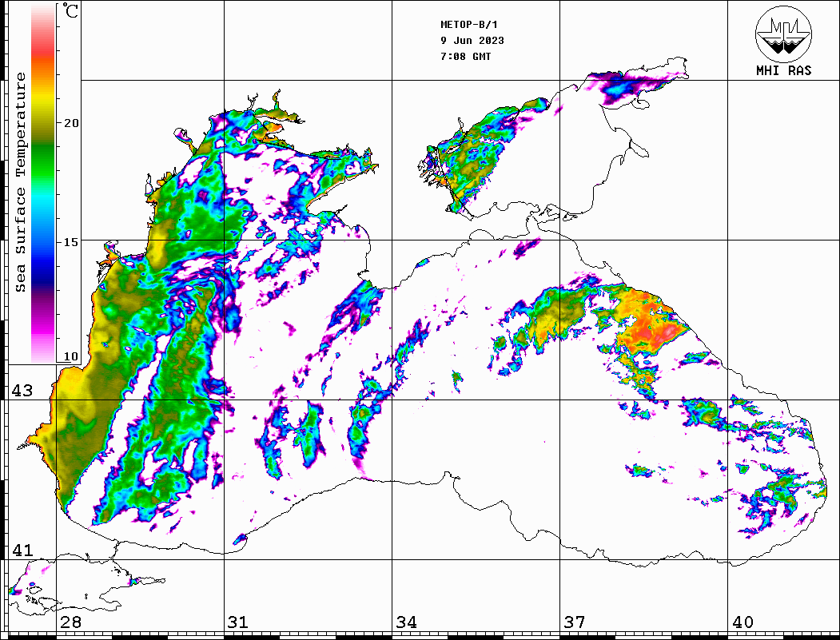Click the '15' value on temperature scale
This screenshot has height=640, width=840.
(71, 242)
